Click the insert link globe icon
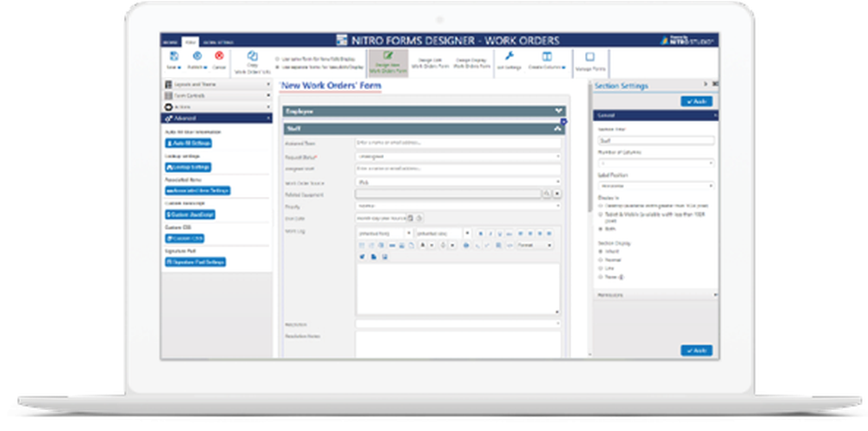The height and width of the screenshot is (431, 868). pos(466,245)
